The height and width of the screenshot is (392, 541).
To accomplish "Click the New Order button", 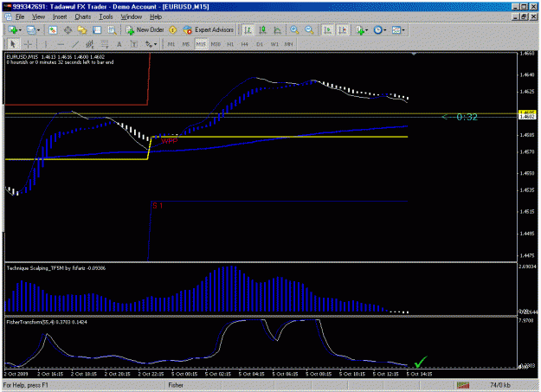I will click(145, 30).
